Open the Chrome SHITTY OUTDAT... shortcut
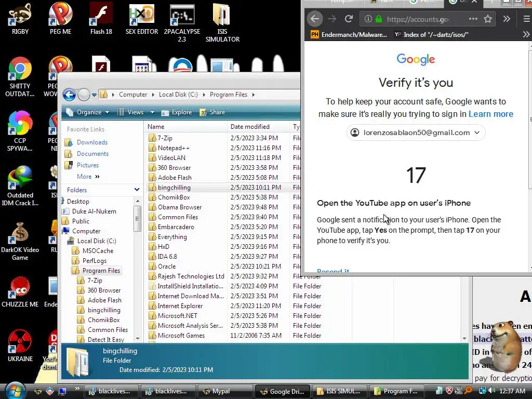 pyautogui.click(x=20, y=77)
